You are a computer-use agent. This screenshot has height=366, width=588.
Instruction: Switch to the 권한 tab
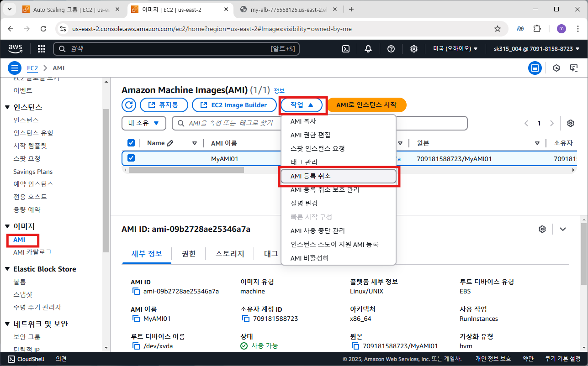tap(189, 254)
